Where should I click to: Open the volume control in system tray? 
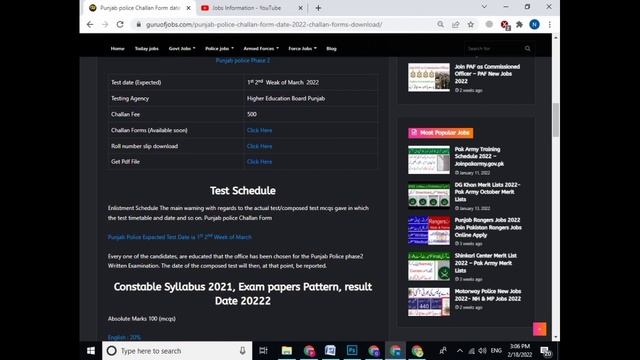coord(482,351)
